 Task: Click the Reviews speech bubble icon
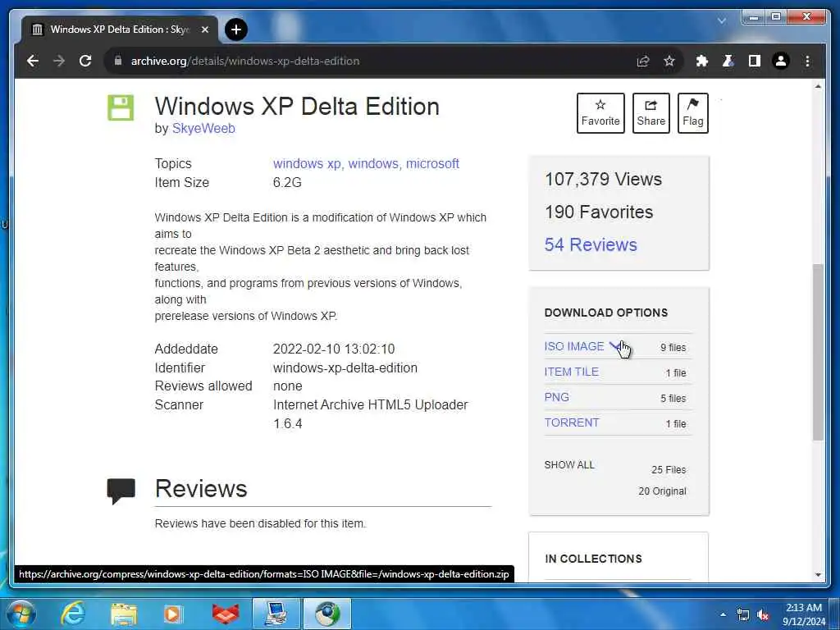point(121,491)
